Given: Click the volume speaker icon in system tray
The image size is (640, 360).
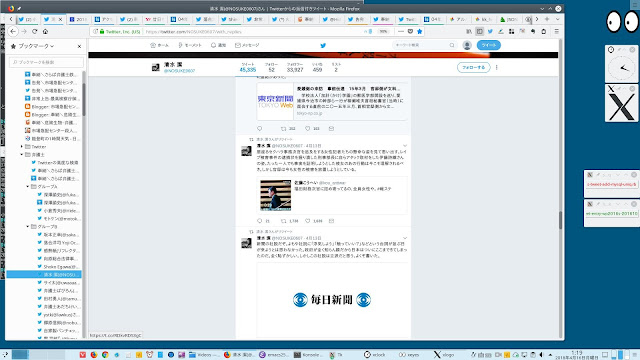Looking at the screenshot, I should point(541,355).
